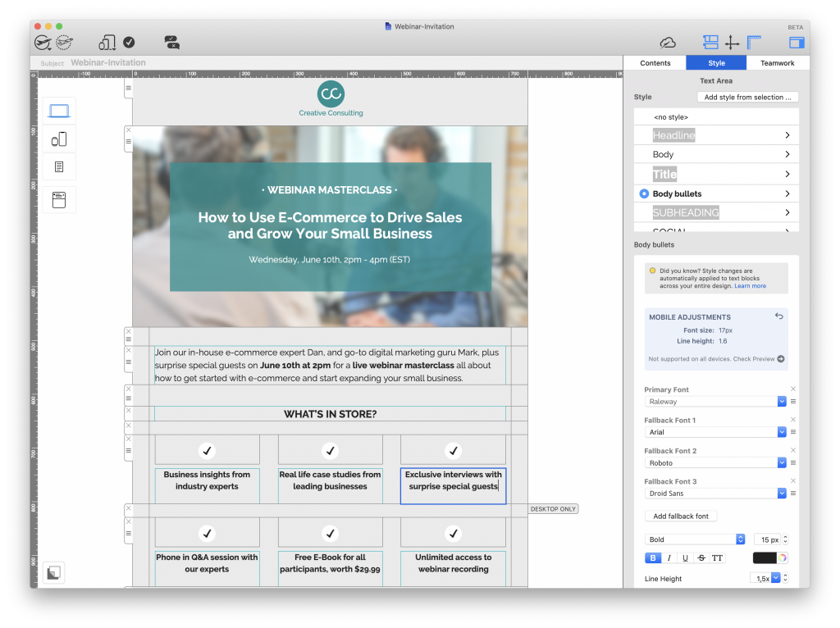Select the mobile devices view icon in sidebar

tap(59, 139)
